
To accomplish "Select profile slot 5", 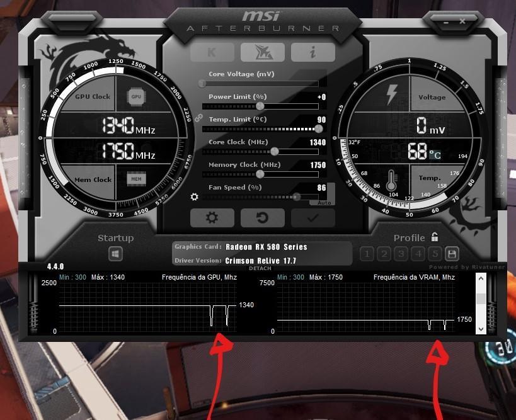I will [435, 254].
